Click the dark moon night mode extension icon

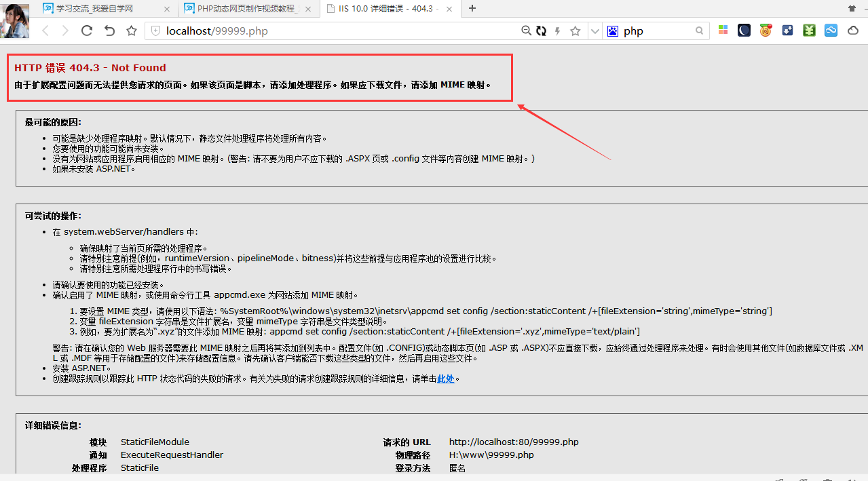point(744,31)
